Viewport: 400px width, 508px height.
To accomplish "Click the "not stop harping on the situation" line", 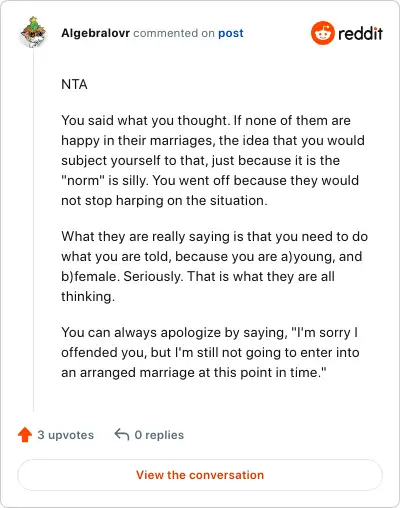I will (164, 200).
